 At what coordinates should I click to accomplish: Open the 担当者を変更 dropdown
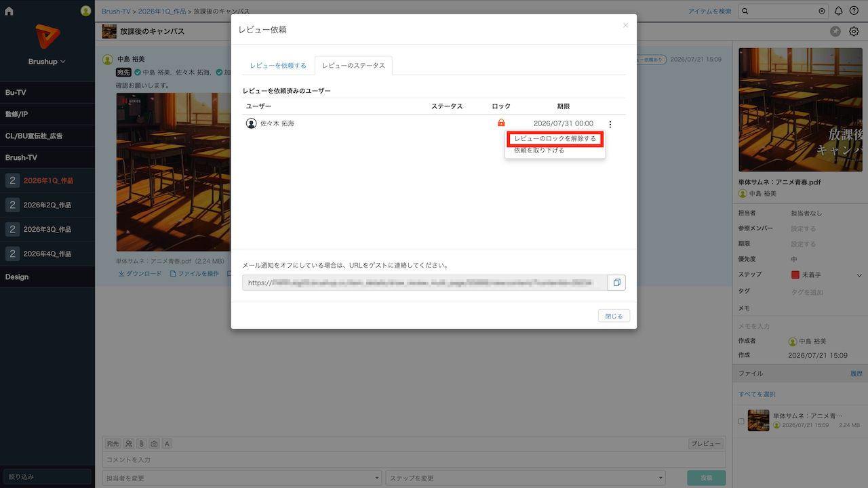(x=241, y=478)
